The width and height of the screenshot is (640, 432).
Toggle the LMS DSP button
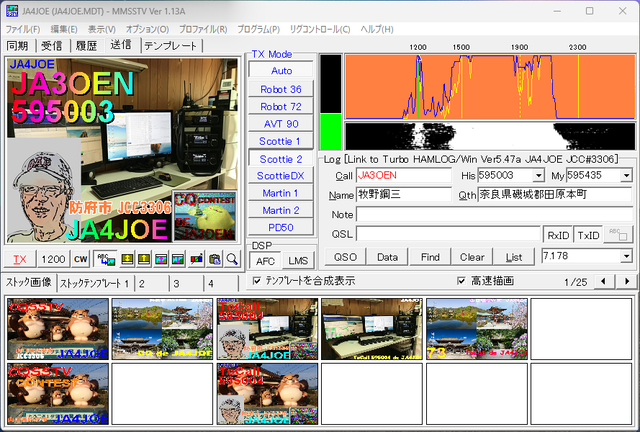click(298, 261)
